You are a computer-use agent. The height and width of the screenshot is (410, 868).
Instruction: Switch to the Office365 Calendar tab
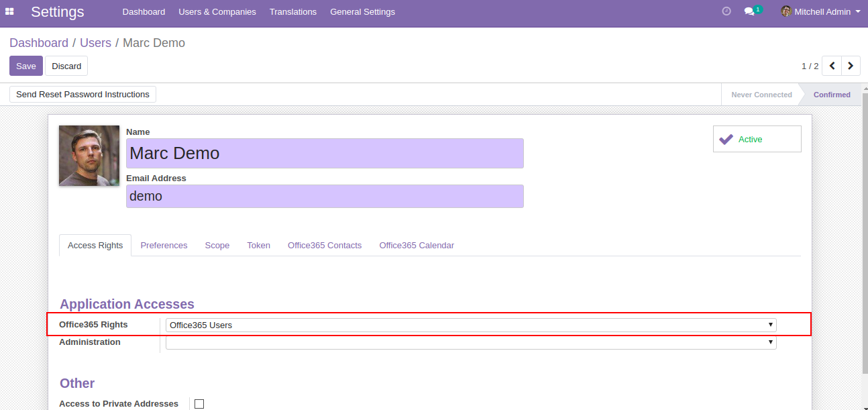[417, 246]
